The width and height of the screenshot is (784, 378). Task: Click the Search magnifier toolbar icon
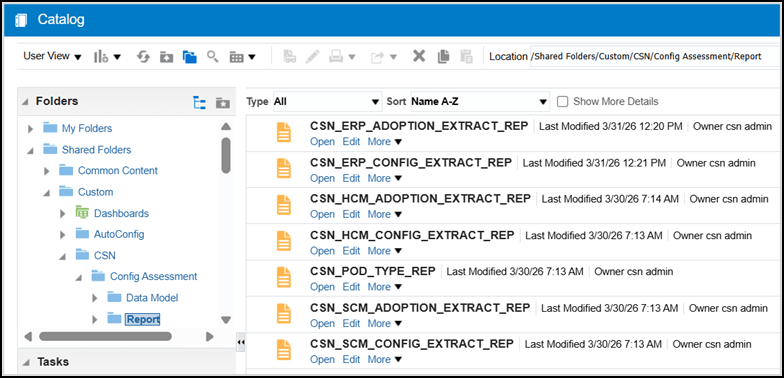pos(213,56)
